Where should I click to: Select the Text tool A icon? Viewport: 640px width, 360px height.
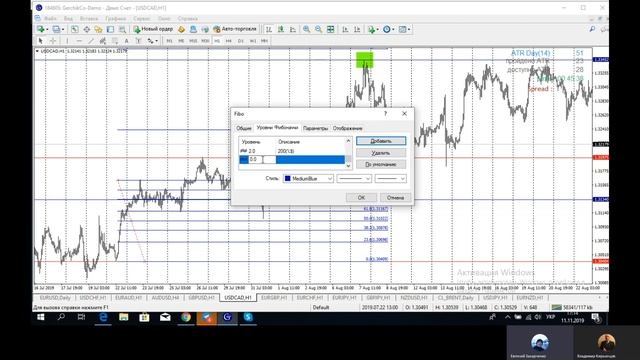(x=127, y=41)
